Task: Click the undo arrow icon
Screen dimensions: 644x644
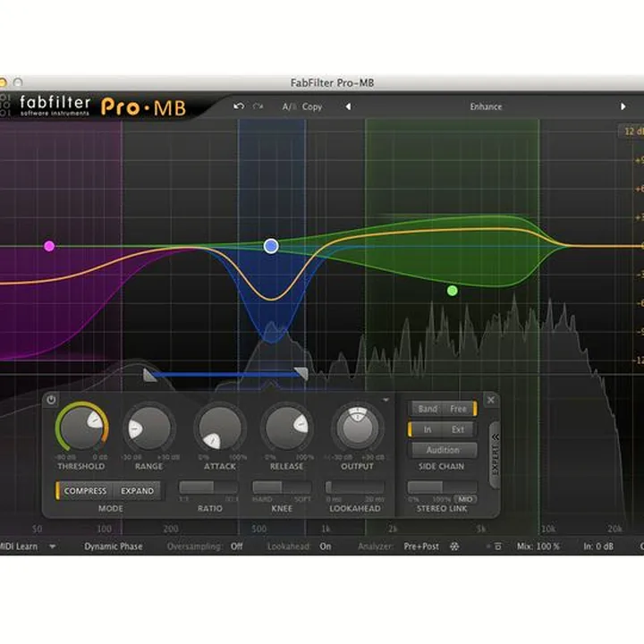Action: [x=239, y=106]
